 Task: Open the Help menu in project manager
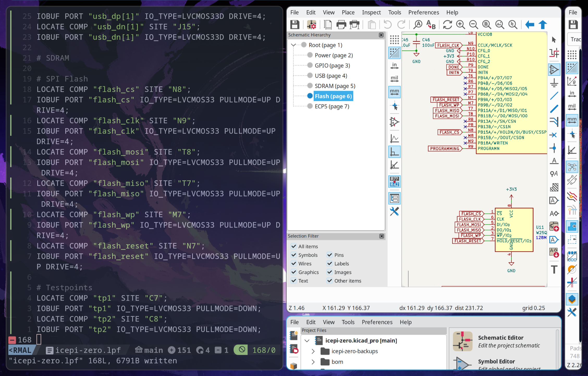(406, 322)
